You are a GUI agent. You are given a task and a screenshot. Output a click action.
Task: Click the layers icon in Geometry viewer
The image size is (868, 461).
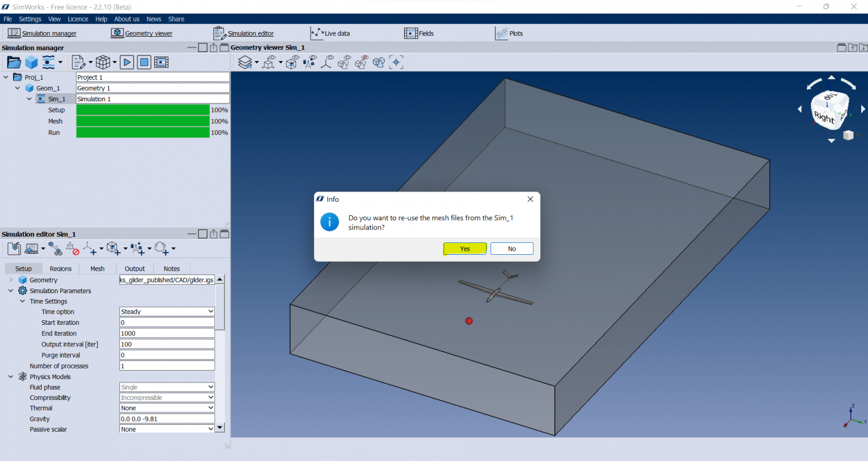point(245,62)
